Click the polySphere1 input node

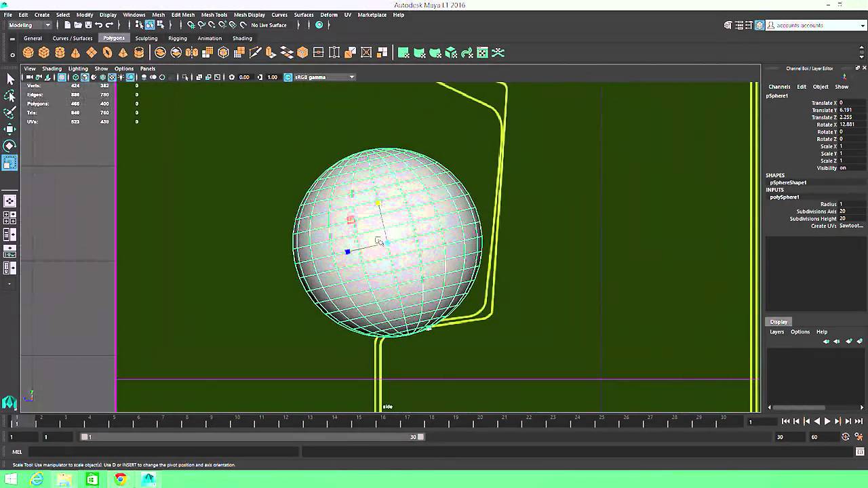tap(785, 197)
